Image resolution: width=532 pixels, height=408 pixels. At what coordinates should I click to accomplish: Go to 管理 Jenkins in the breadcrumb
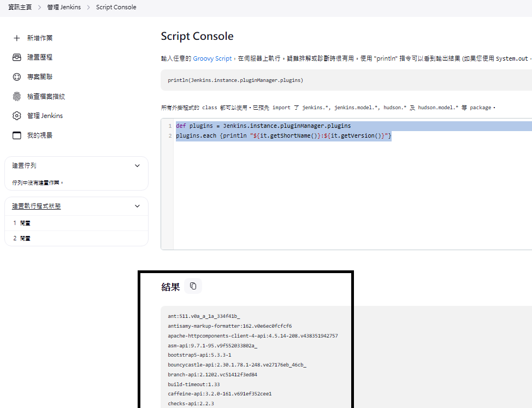[64, 7]
